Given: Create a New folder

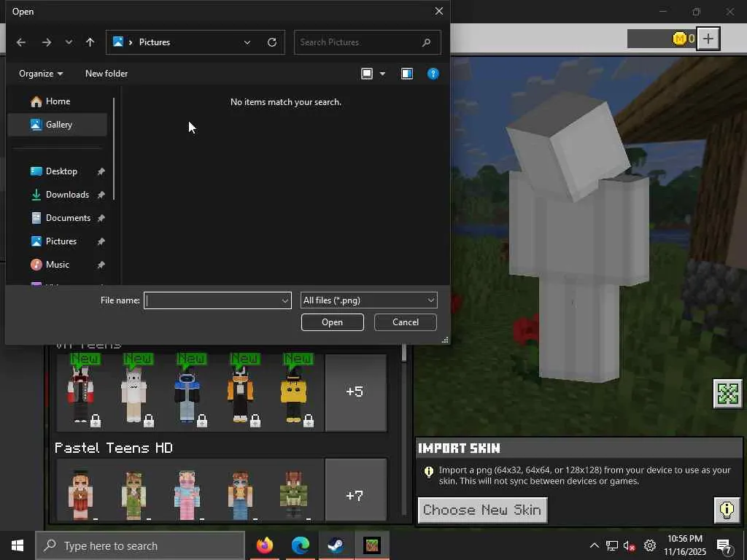Looking at the screenshot, I should tap(107, 74).
